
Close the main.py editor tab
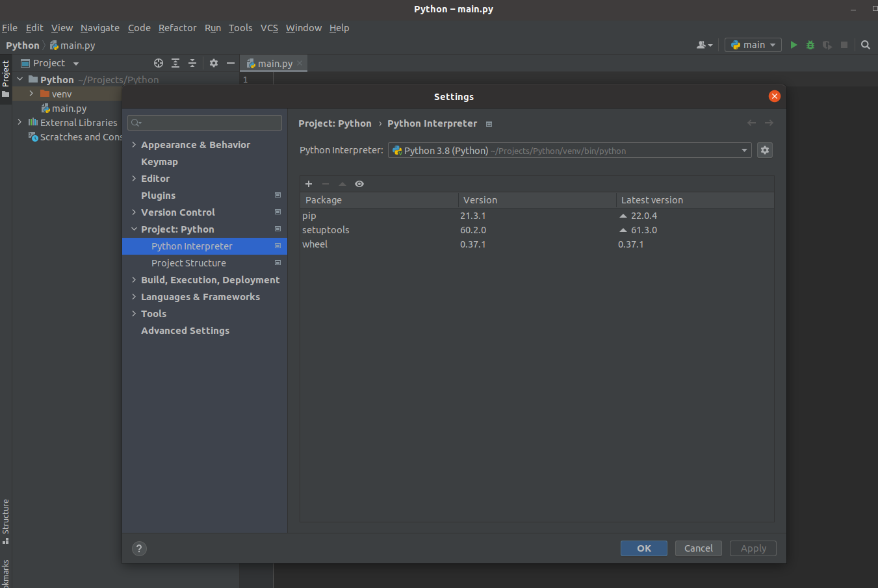[300, 63]
